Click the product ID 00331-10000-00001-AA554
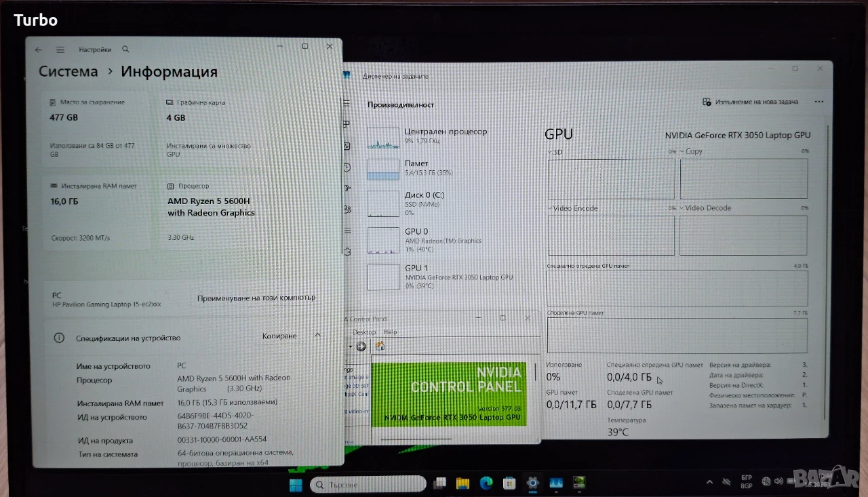This screenshot has width=868, height=497. click(222, 440)
